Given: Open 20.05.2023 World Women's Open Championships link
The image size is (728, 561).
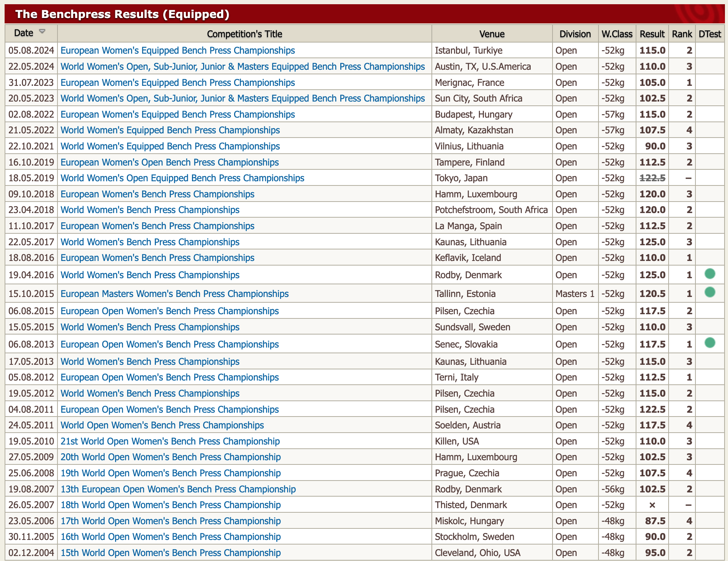Looking at the screenshot, I should tap(243, 98).
